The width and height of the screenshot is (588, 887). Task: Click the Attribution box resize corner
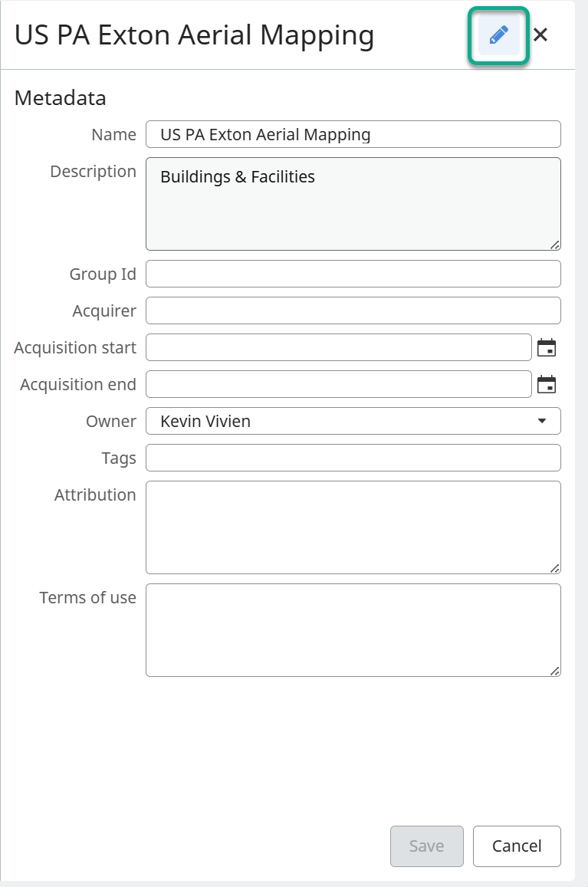(x=554, y=568)
